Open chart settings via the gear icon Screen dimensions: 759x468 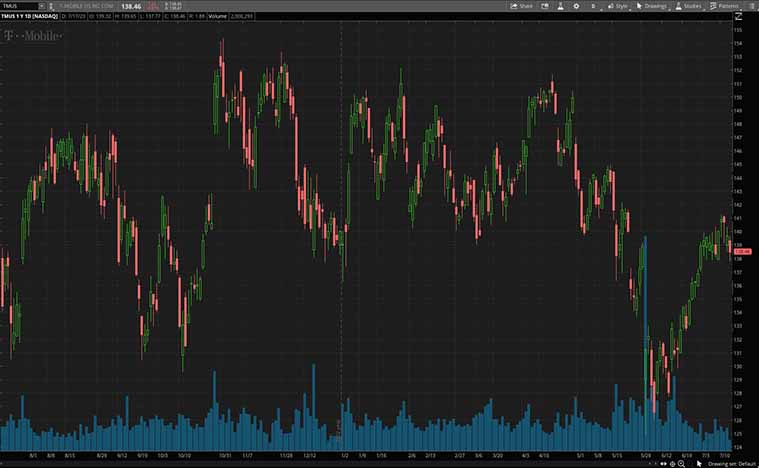coord(576,6)
